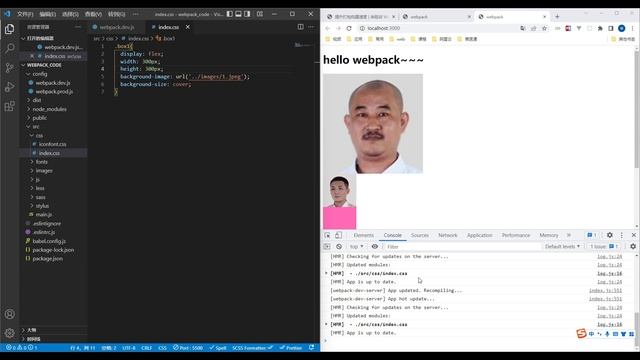Image resolution: width=640 pixels, height=360 pixels.
Task: Open Run and Debug view
Action: click(x=9, y=87)
